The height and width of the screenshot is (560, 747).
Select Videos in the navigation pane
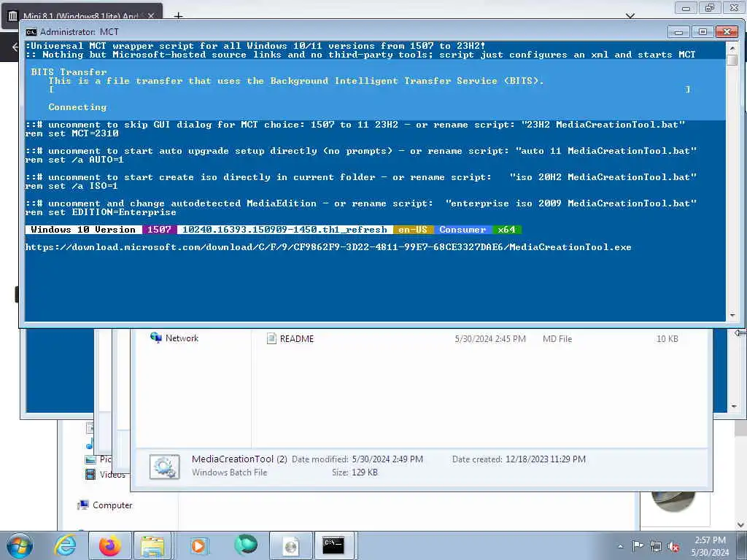(x=112, y=474)
